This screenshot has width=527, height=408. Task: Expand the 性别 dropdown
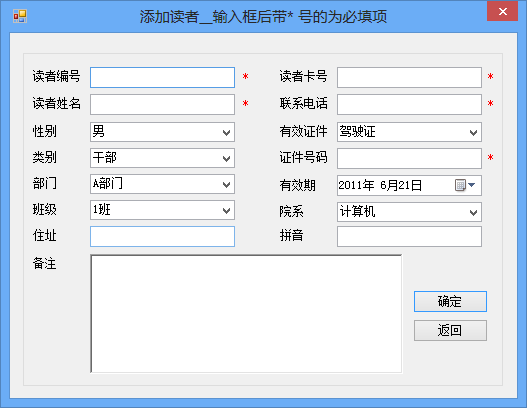tap(226, 132)
